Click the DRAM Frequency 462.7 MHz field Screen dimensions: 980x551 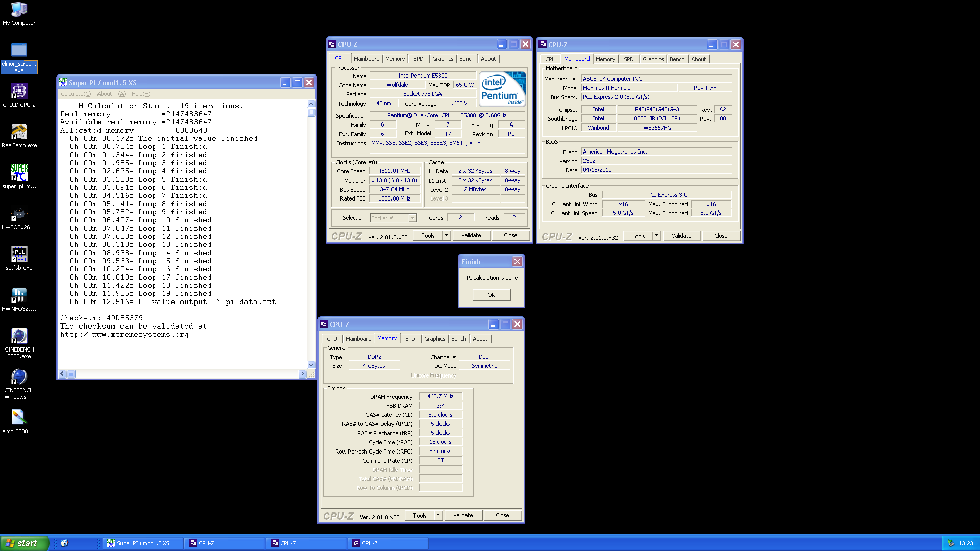(440, 396)
